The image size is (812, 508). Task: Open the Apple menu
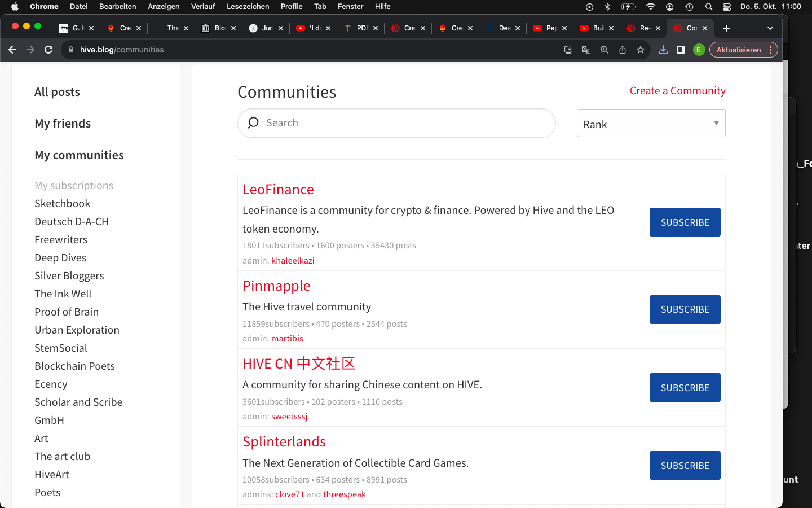pos(15,6)
